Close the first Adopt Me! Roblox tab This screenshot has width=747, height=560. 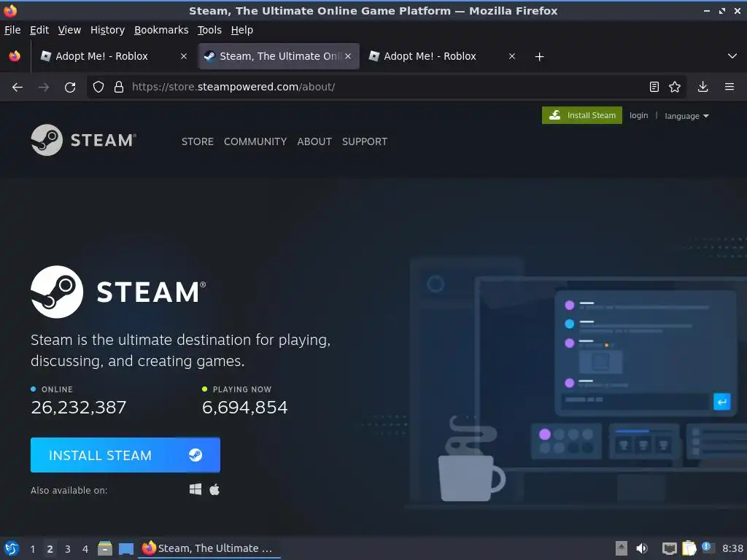183,56
